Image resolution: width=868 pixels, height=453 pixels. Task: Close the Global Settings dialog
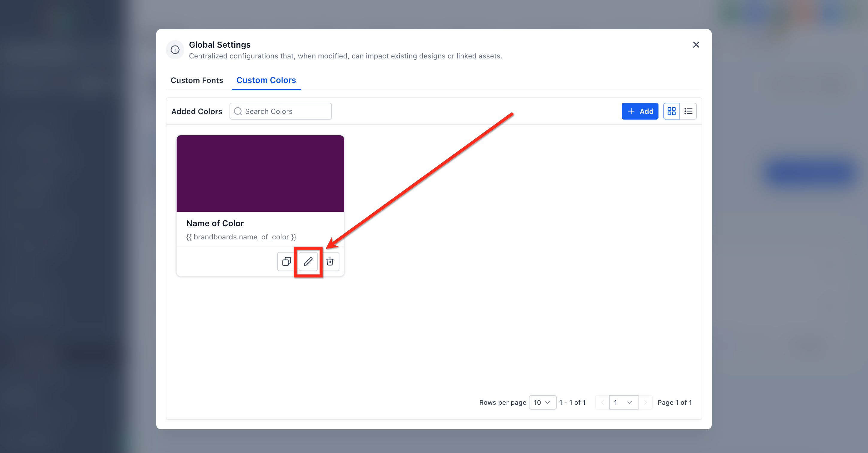[x=696, y=45]
